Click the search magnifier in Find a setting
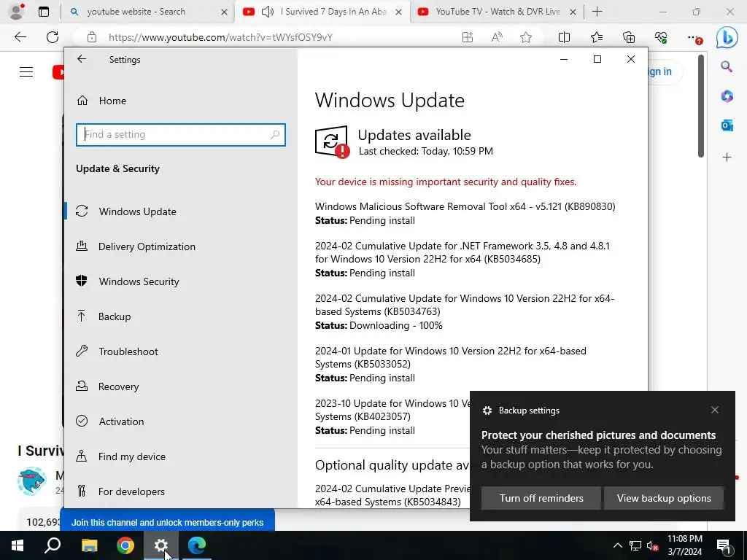Viewport: 747px width, 560px height. [275, 135]
